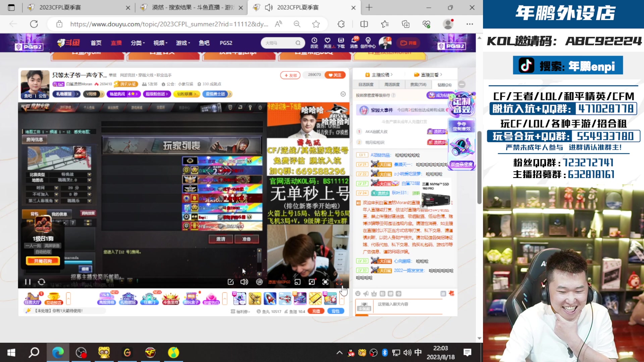Open 超级粉丝团 pill badge
Screen dimensions: 644x362
coord(157,94)
